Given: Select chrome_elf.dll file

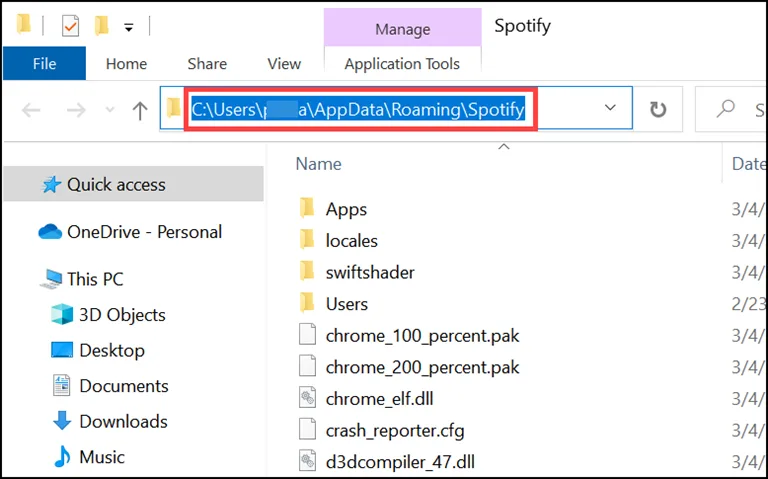Looking at the screenshot, I should tap(380, 399).
